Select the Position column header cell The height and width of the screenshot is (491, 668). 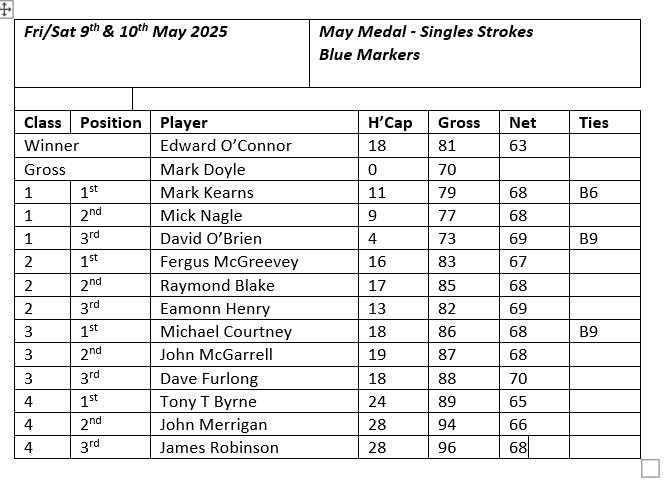point(111,122)
